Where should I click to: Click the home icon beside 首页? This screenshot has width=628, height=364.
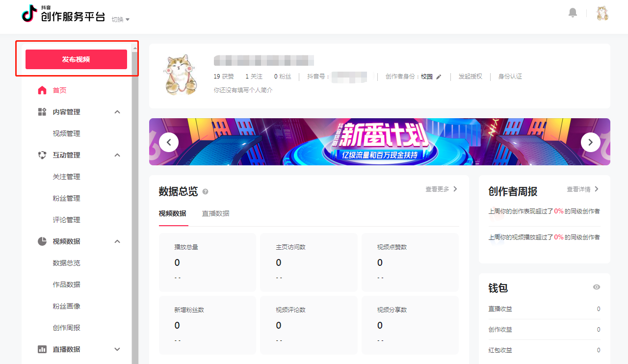[42, 90]
